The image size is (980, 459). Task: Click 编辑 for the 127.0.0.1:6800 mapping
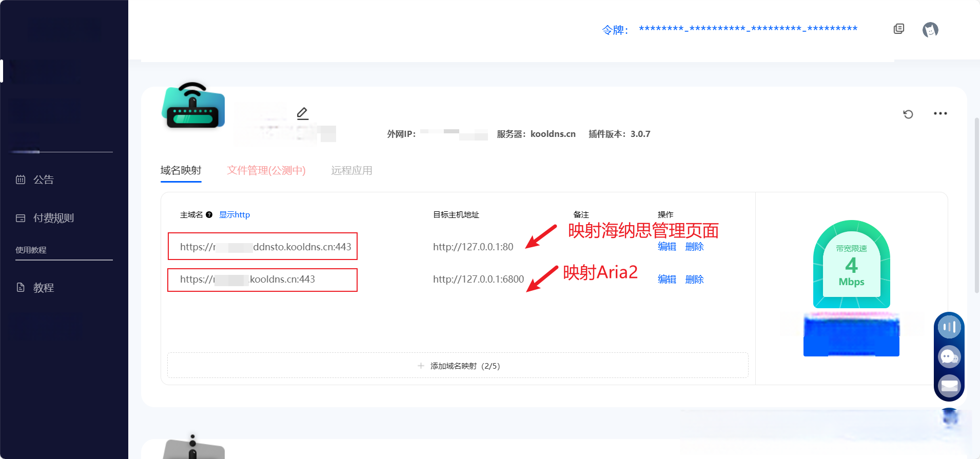(x=667, y=280)
